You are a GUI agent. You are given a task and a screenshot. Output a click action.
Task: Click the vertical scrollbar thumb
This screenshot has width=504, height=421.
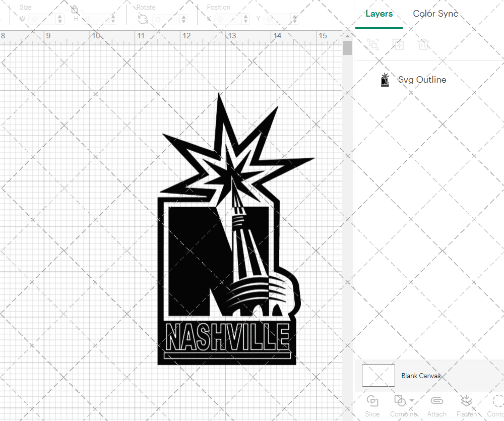[347, 48]
